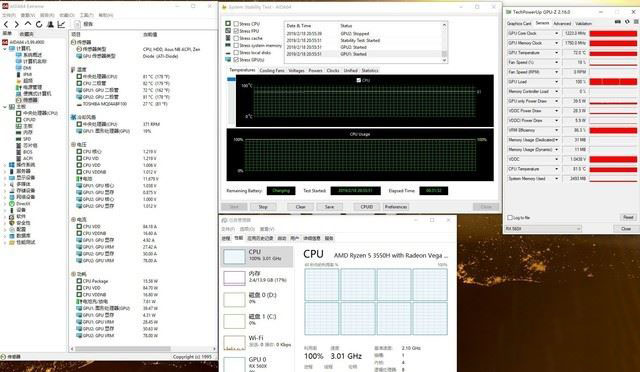The image size is (640, 372).
Task: Select Wi-Fi panel in Task Manager sidebar
Action: (x=258, y=342)
